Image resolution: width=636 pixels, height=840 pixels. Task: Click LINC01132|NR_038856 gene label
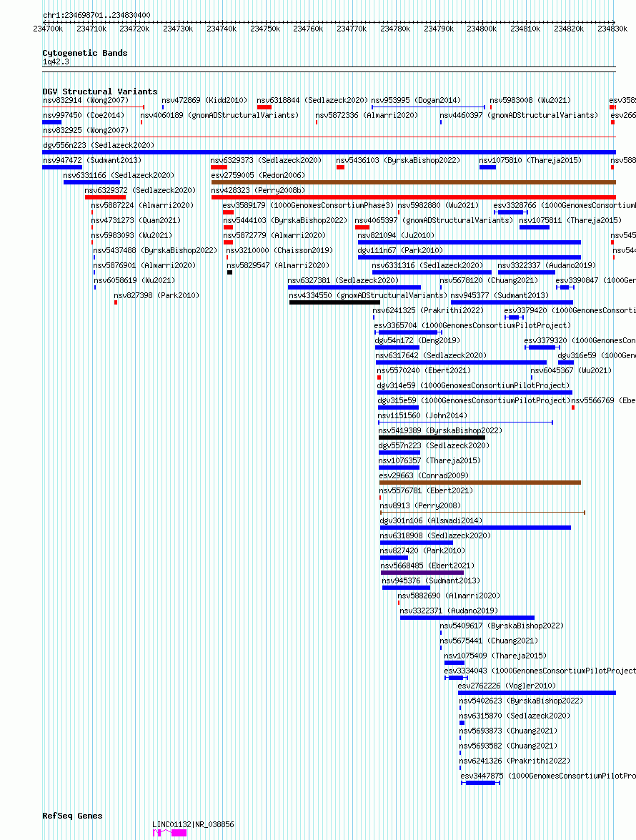pyautogui.click(x=193, y=824)
